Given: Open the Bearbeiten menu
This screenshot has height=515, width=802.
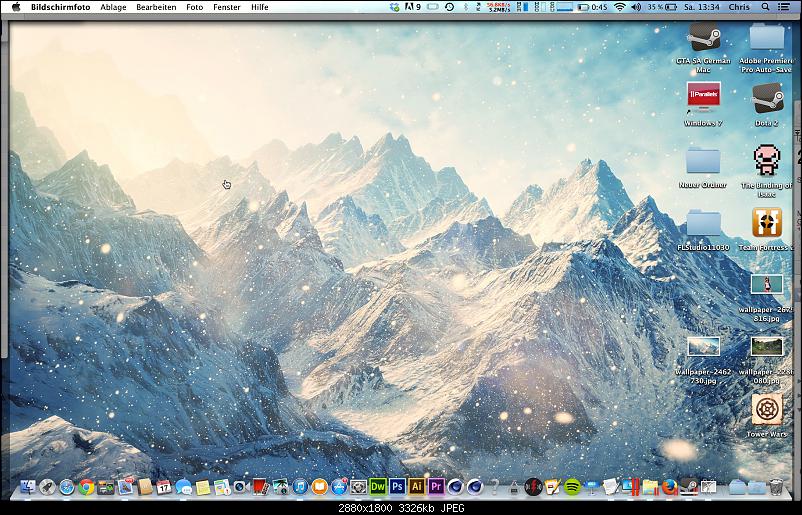Looking at the screenshot, I should pos(156,7).
